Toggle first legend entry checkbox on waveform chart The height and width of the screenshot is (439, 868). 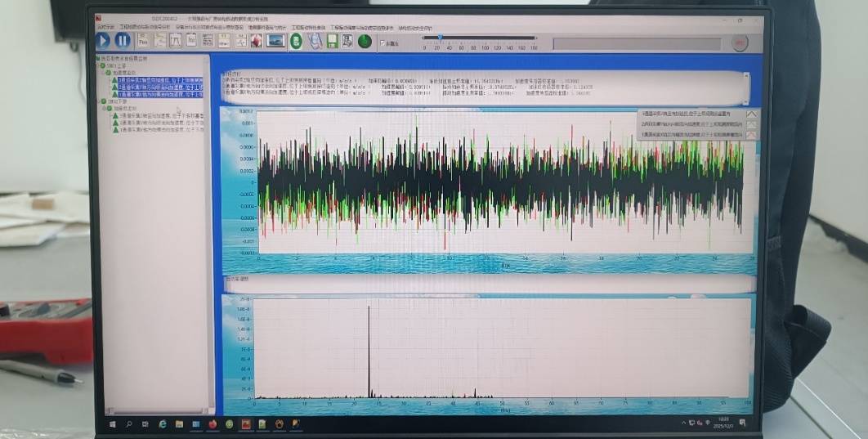751,114
